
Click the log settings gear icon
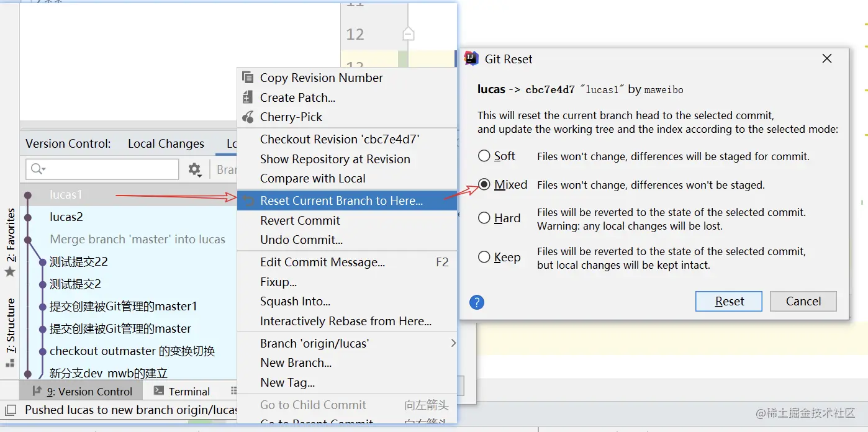[x=195, y=169]
